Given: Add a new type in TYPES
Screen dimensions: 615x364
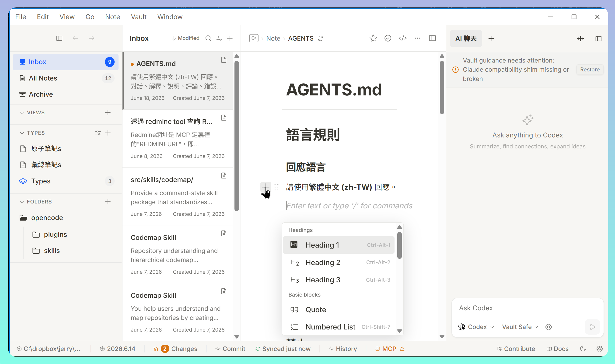Looking at the screenshot, I should [108, 133].
